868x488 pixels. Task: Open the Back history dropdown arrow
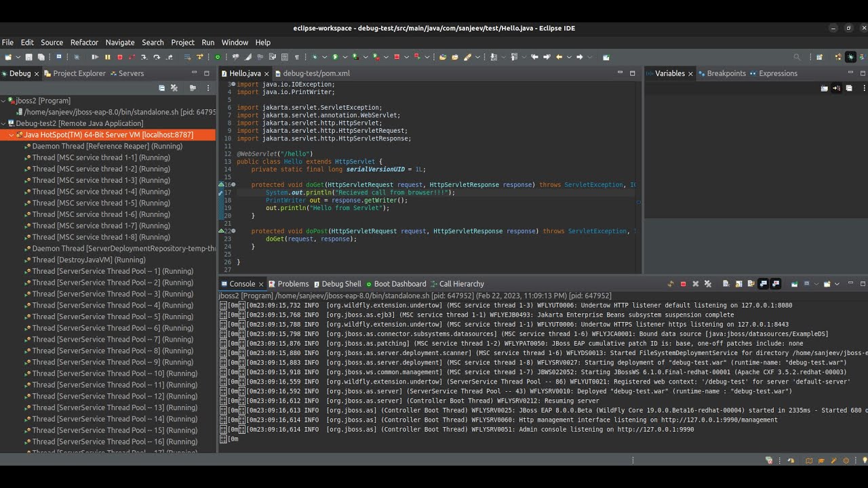click(569, 57)
